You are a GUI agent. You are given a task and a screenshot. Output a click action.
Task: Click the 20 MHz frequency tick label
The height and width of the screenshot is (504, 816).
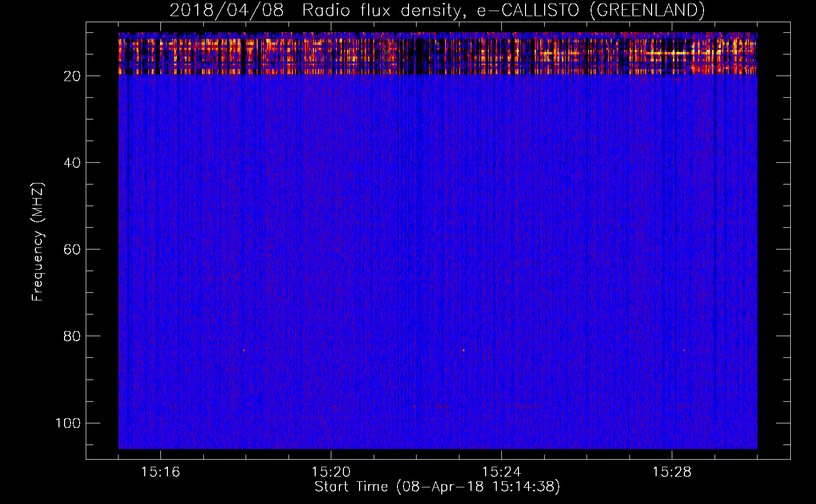[x=73, y=76]
